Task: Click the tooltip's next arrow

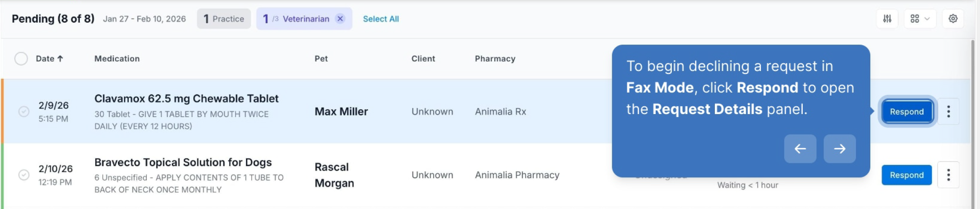Action: pyautogui.click(x=839, y=149)
